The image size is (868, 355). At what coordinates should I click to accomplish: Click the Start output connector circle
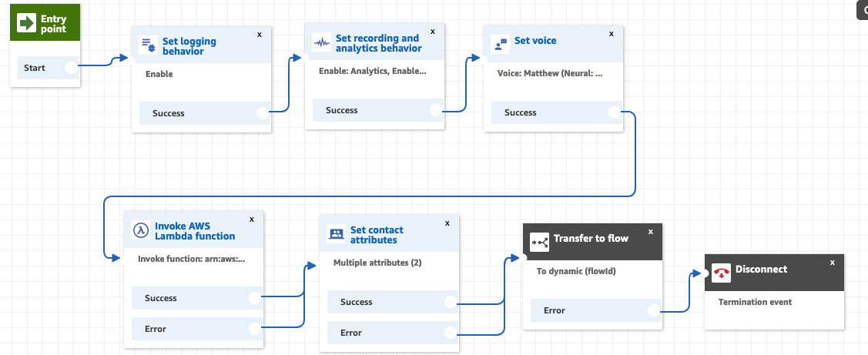click(72, 68)
